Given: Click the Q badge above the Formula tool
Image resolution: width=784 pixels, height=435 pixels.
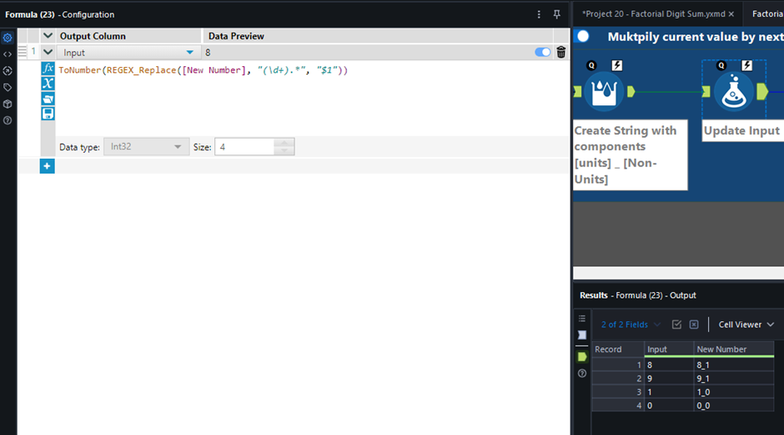Looking at the screenshot, I should 721,66.
